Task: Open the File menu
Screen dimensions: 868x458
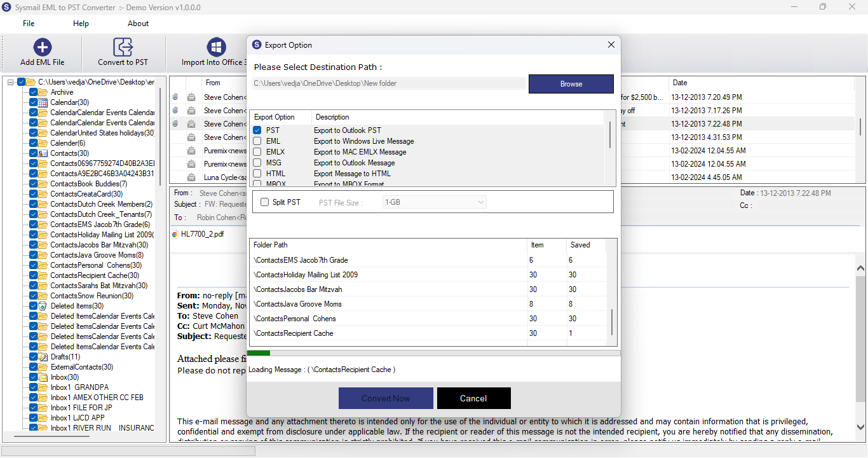Action: (29, 24)
